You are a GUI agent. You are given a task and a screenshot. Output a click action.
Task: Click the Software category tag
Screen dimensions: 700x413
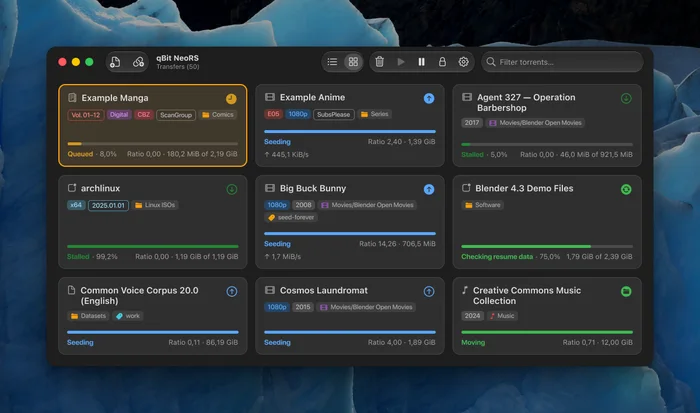tap(483, 205)
